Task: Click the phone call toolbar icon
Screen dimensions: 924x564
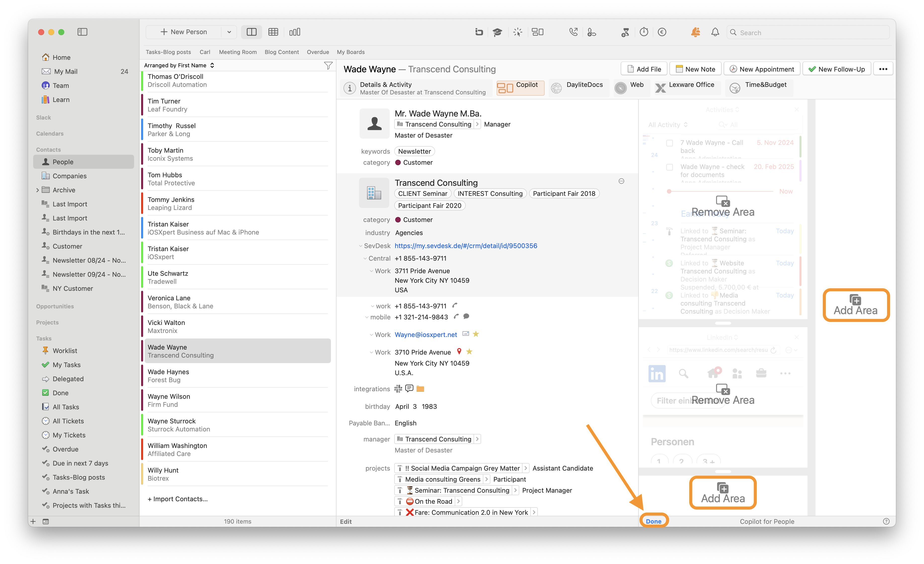Action: [573, 32]
